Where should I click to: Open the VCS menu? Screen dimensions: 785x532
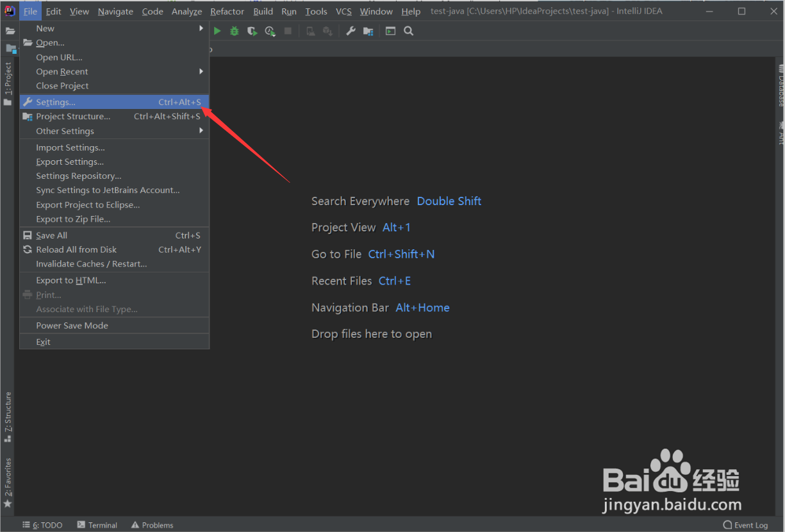pyautogui.click(x=343, y=11)
